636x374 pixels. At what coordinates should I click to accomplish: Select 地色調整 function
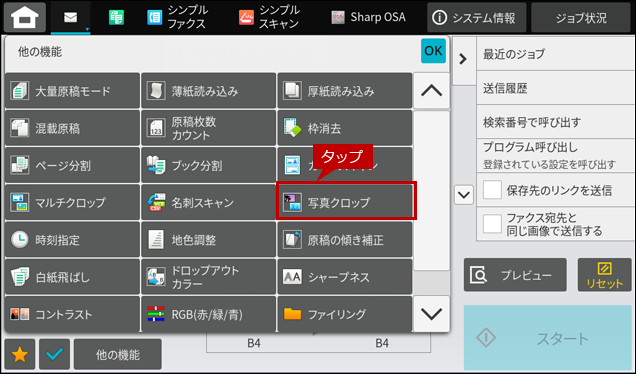tap(208, 240)
